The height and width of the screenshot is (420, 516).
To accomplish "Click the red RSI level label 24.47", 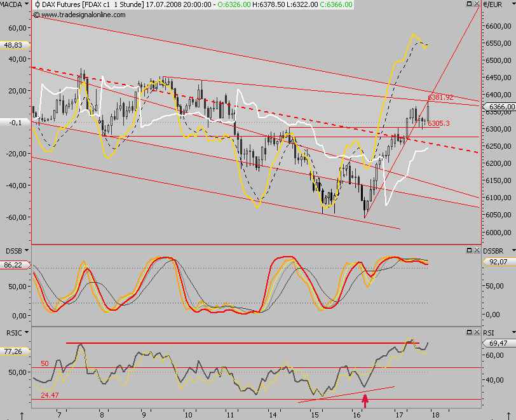I will click(x=50, y=395).
